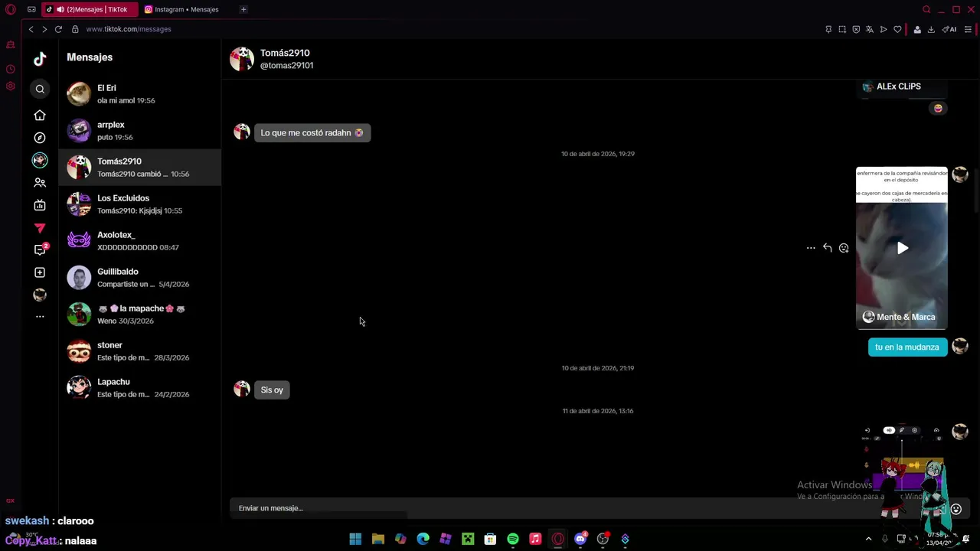Click the Enviar un mensaje field
Image resolution: width=980 pixels, height=551 pixels.
(582, 508)
